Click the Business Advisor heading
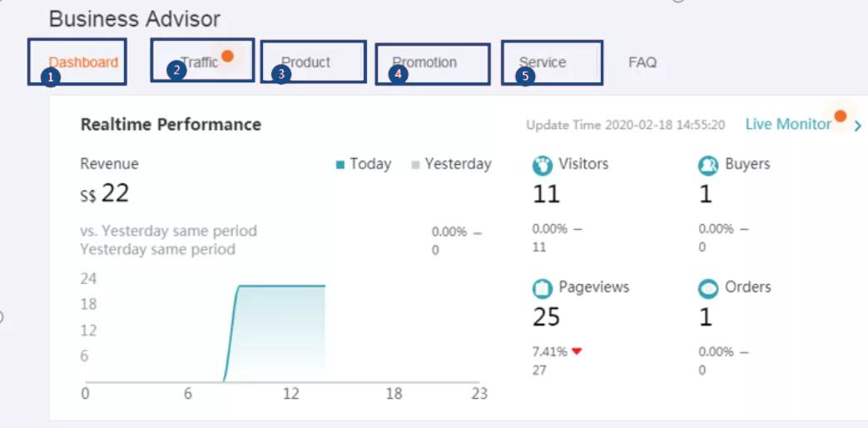Viewport: 868px width, 428px height. click(x=135, y=18)
